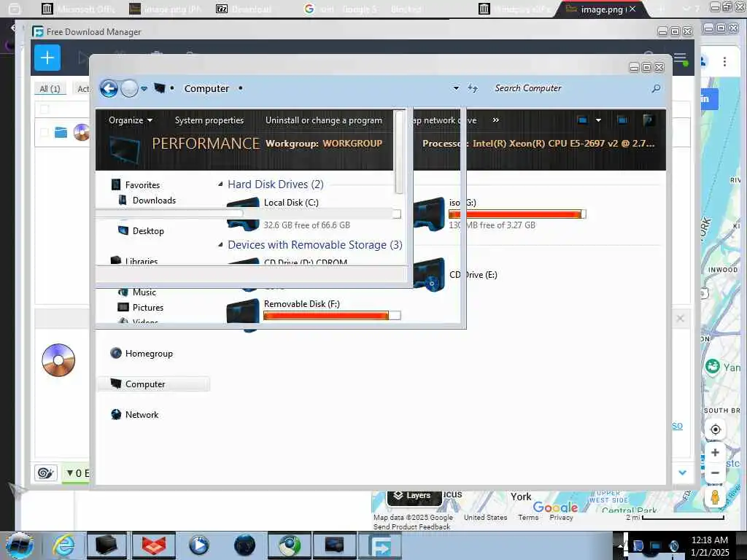Expand the address bar history dropdown

456,88
